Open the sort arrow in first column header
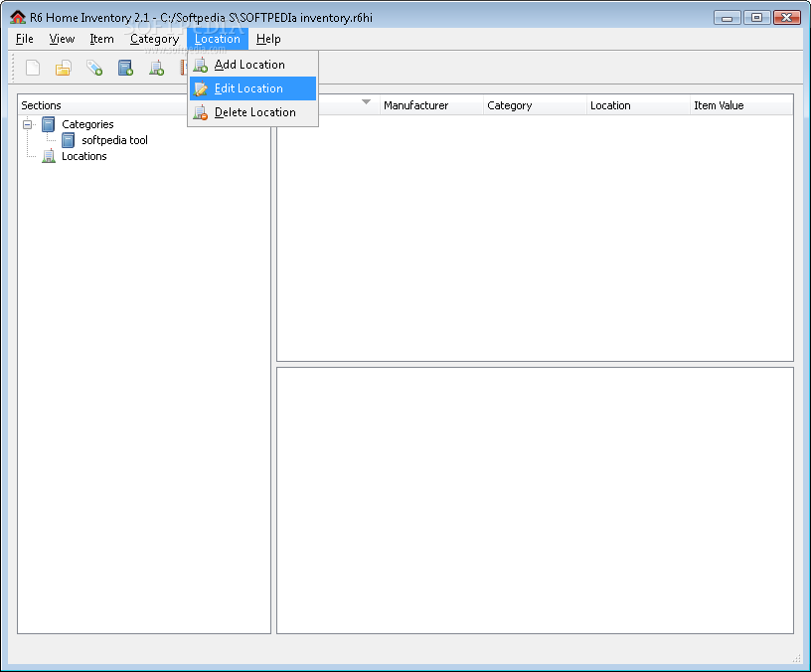The image size is (811, 672). 366,102
